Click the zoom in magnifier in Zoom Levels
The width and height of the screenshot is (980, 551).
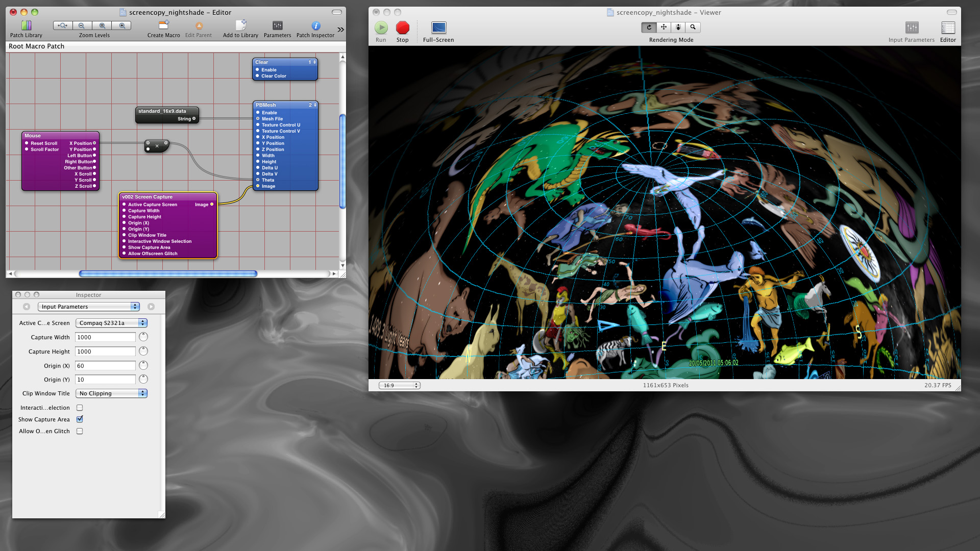click(122, 26)
